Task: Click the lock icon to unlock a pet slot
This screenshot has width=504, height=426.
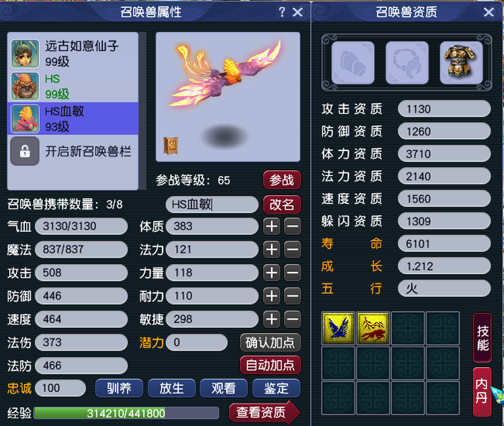Action: pos(25,151)
